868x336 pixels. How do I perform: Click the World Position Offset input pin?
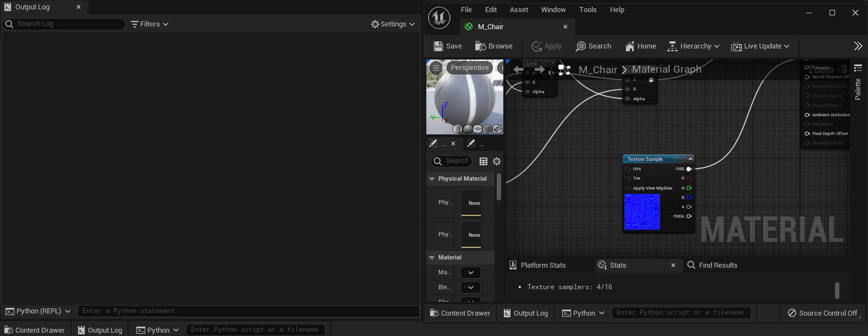tap(807, 77)
